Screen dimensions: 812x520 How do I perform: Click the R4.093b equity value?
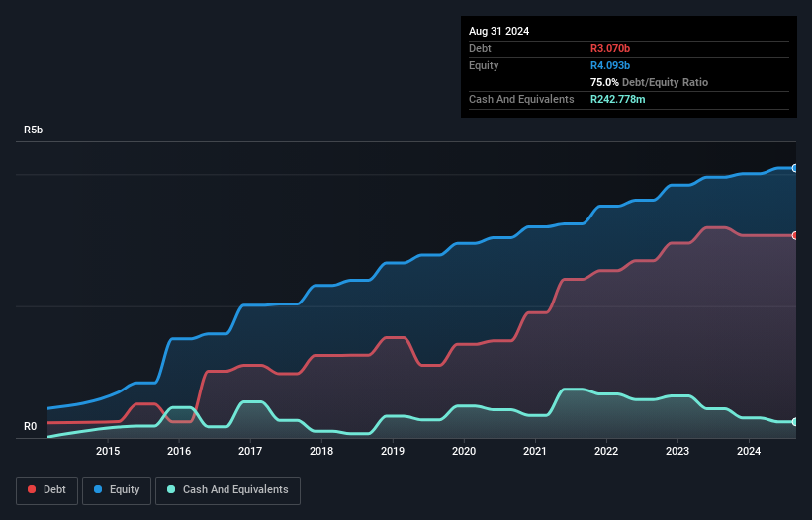pyautogui.click(x=610, y=65)
